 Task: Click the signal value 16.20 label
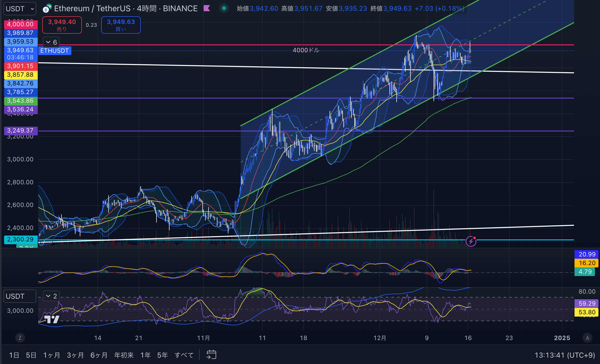(586, 263)
